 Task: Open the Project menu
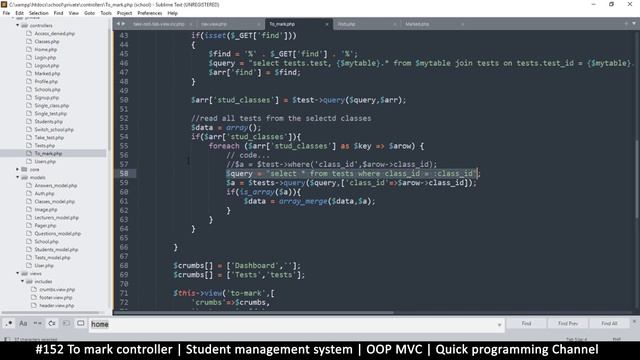(124, 13)
